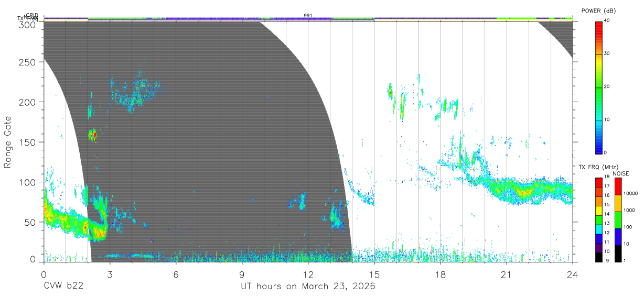The image size is (644, 297).
Task: Click the "1000" tick on the noise scale
Action: 629,211
